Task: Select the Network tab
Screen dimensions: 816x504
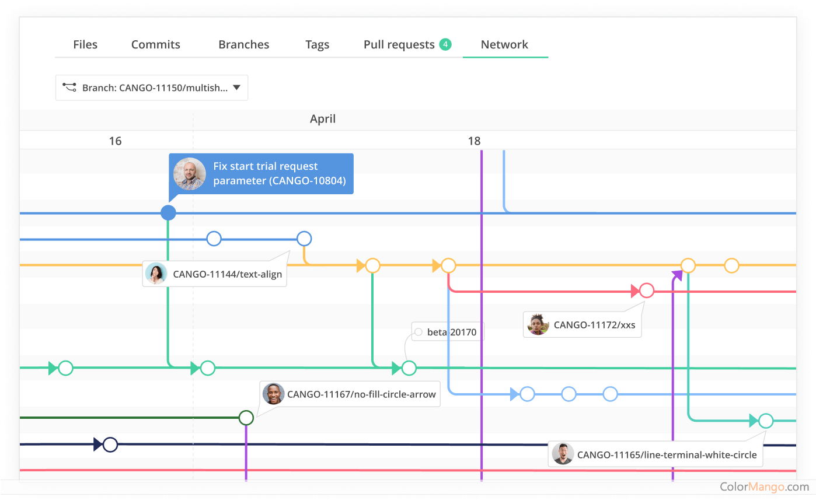Action: pos(505,44)
